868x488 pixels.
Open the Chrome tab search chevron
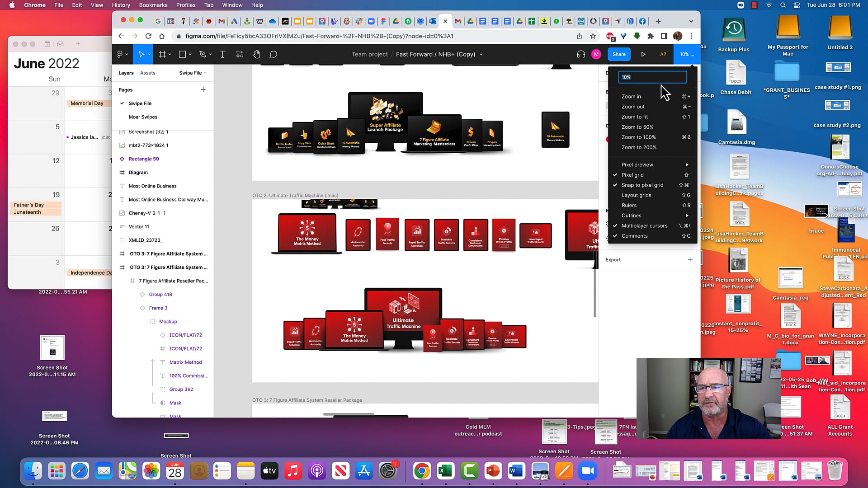pos(691,21)
